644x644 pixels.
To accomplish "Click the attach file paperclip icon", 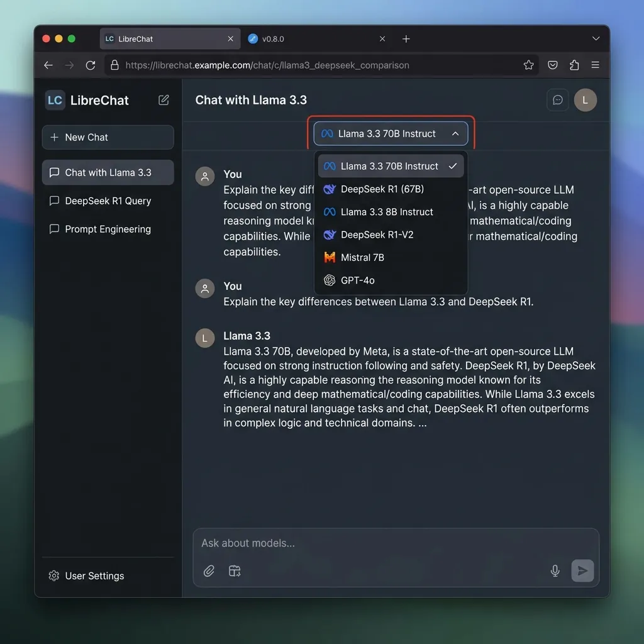I will (209, 570).
